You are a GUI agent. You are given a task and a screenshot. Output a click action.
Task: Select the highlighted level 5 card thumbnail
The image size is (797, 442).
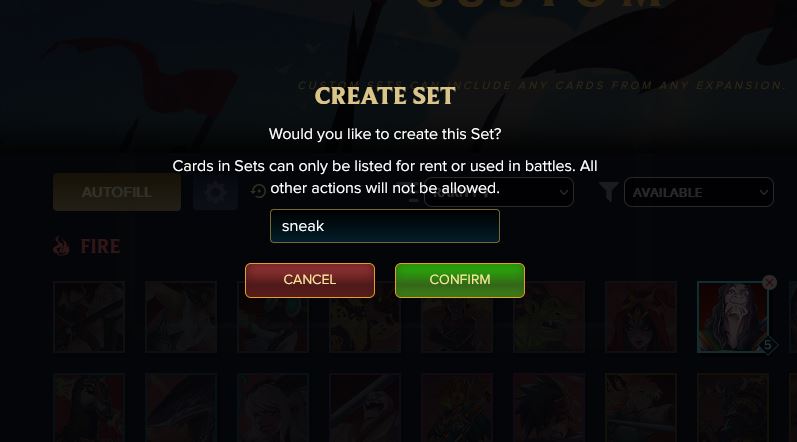[x=732, y=317]
